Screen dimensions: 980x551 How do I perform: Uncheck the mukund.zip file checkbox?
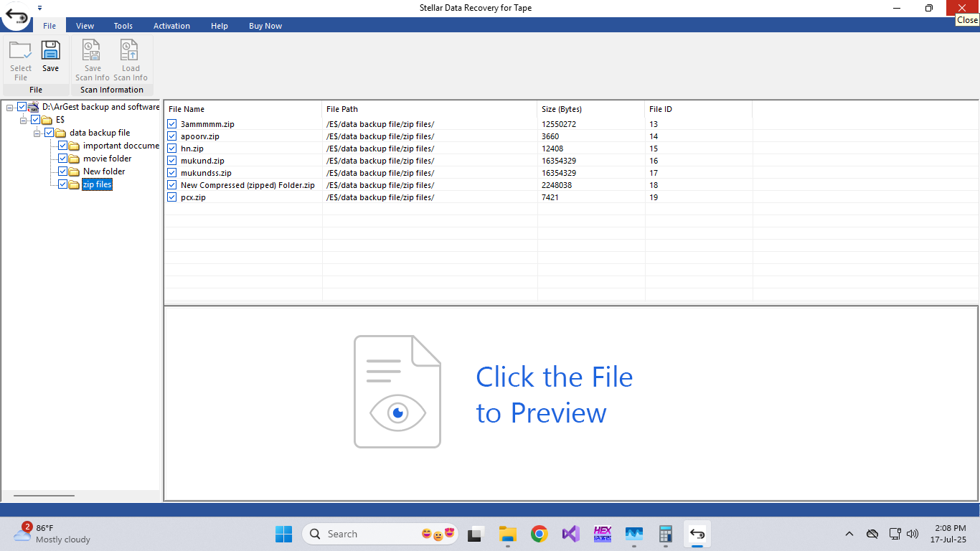click(172, 161)
